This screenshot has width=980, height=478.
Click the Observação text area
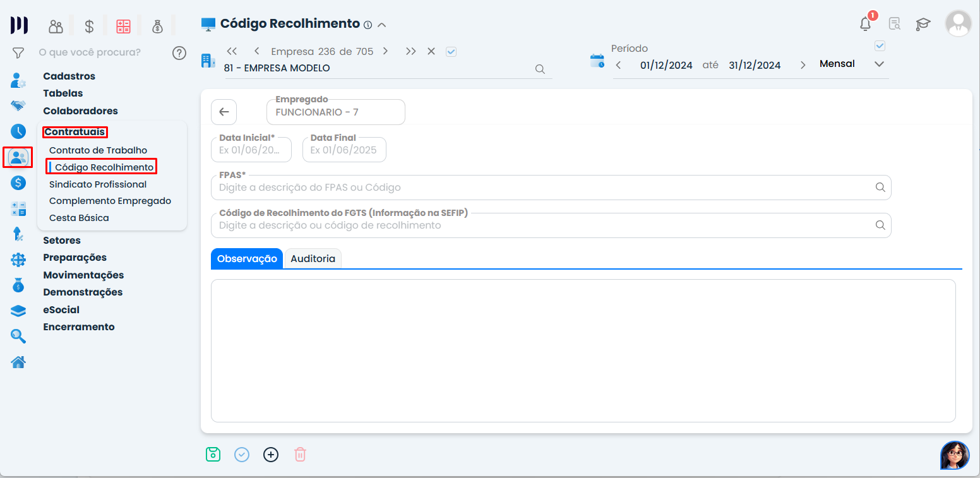[583, 350]
